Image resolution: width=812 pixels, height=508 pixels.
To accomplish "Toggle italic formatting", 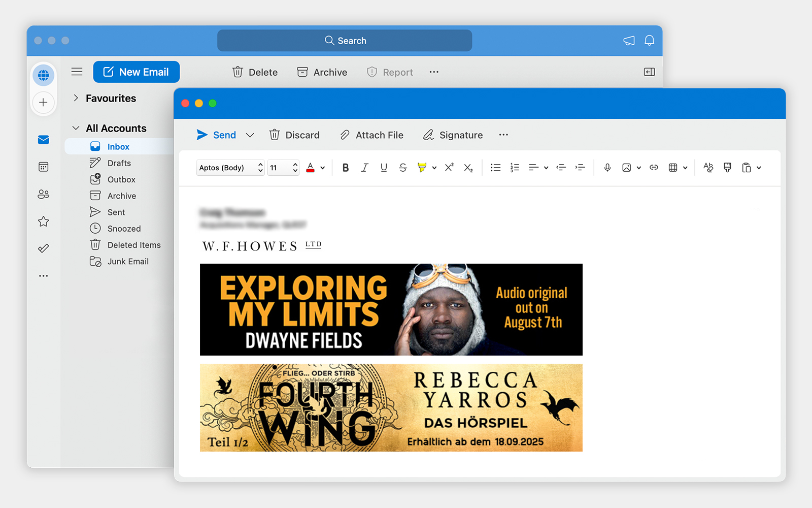I will 364,167.
